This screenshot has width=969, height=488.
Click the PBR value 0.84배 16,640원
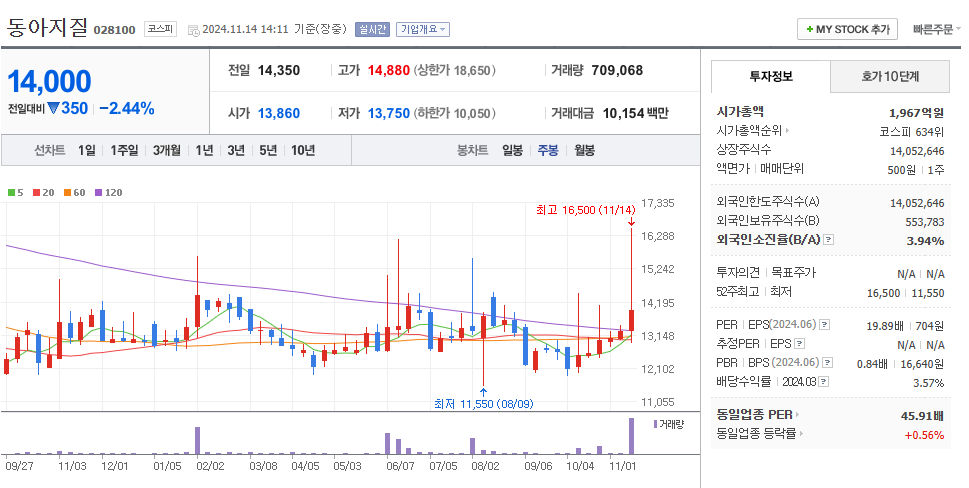[900, 364]
